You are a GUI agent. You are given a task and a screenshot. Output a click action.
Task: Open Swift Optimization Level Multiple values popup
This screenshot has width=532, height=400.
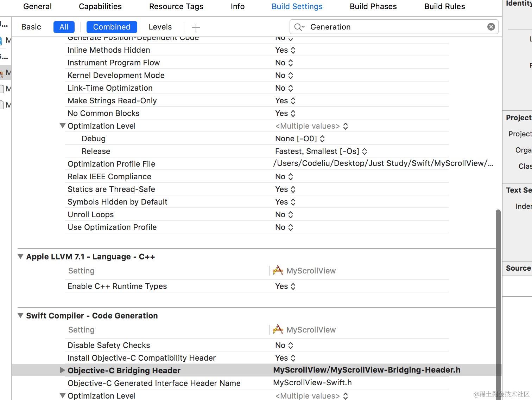pyautogui.click(x=312, y=396)
